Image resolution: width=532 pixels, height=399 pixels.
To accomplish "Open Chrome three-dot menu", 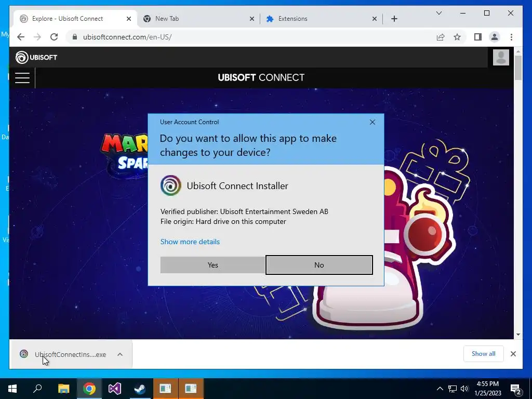I will tap(511, 37).
